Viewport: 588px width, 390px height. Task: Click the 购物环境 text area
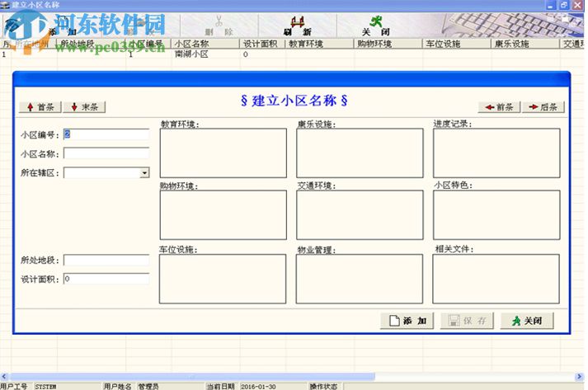(223, 215)
